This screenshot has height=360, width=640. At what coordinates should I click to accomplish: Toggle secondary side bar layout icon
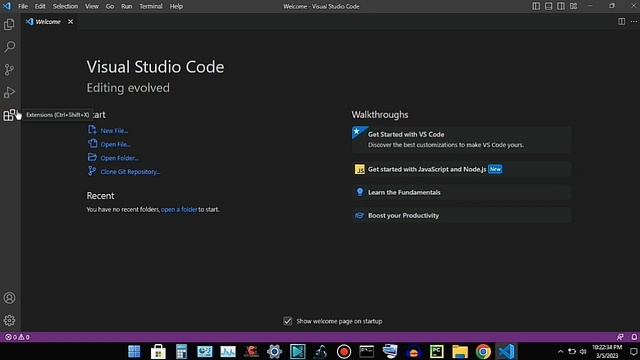pyautogui.click(x=561, y=6)
